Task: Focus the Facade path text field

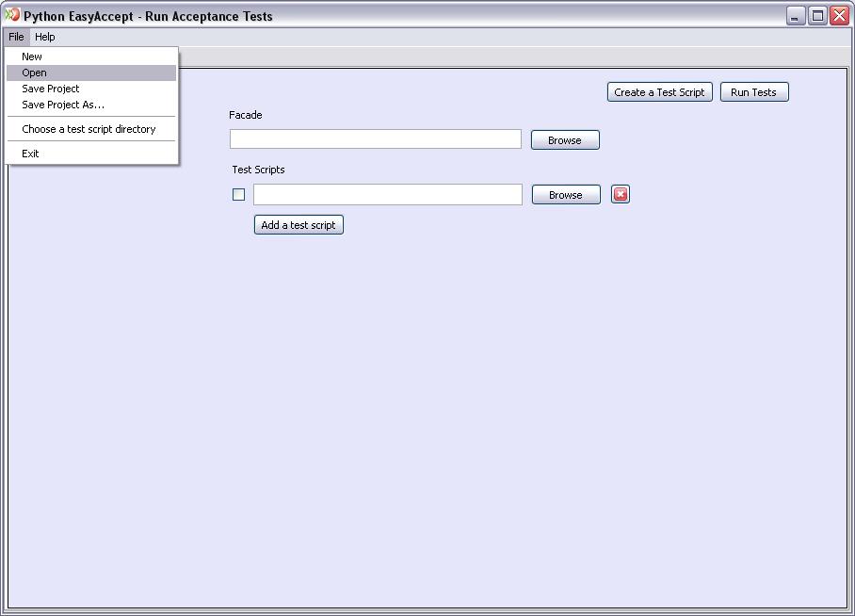Action: 375,139
